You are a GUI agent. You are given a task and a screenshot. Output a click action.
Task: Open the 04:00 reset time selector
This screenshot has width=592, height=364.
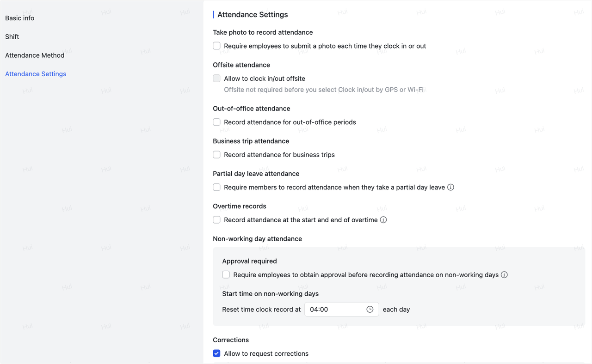341,309
